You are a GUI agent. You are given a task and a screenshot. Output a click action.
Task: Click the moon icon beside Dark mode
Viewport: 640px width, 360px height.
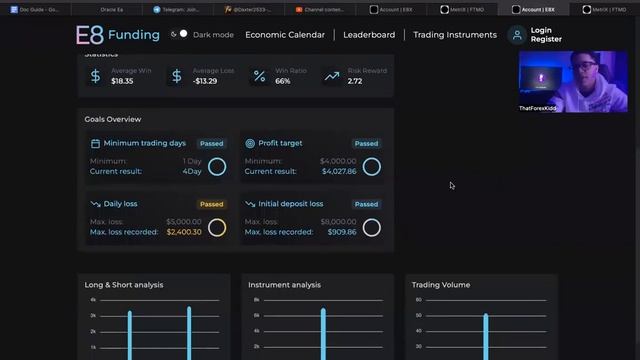coord(173,35)
